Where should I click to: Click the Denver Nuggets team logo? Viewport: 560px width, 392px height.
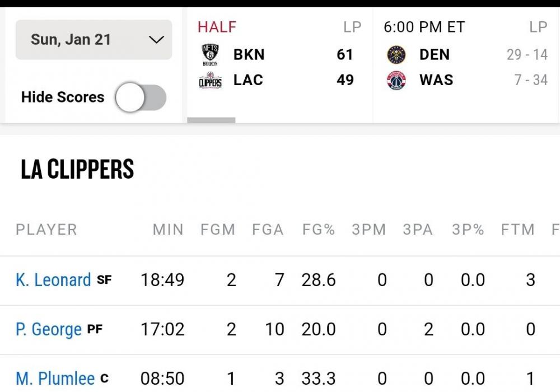point(396,55)
